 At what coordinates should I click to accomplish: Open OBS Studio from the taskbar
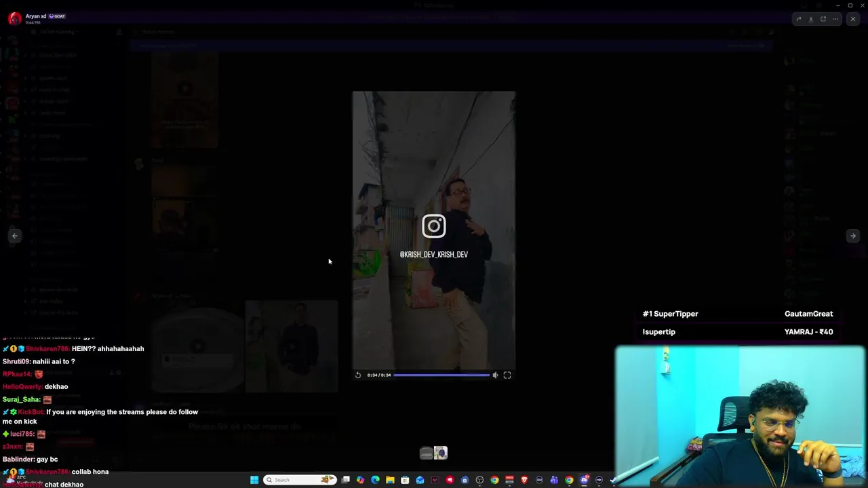point(479,480)
